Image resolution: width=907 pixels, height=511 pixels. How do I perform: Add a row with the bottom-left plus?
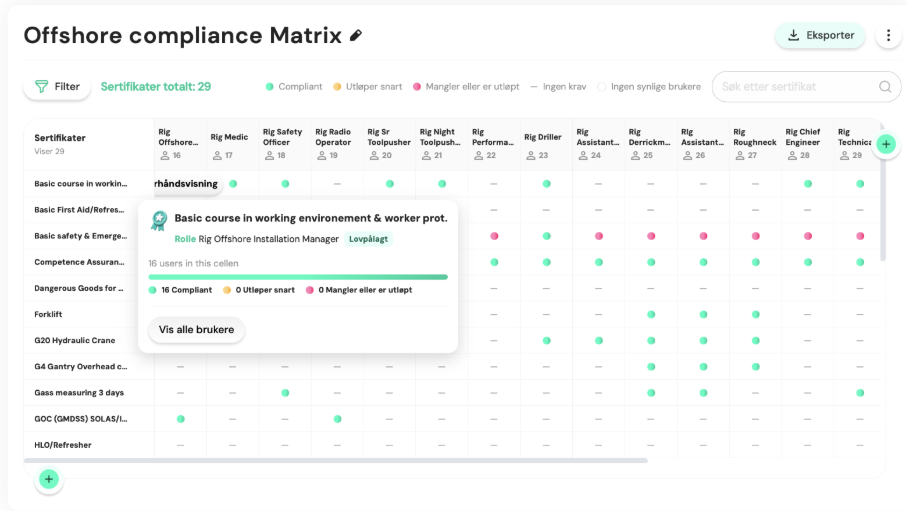(49, 479)
